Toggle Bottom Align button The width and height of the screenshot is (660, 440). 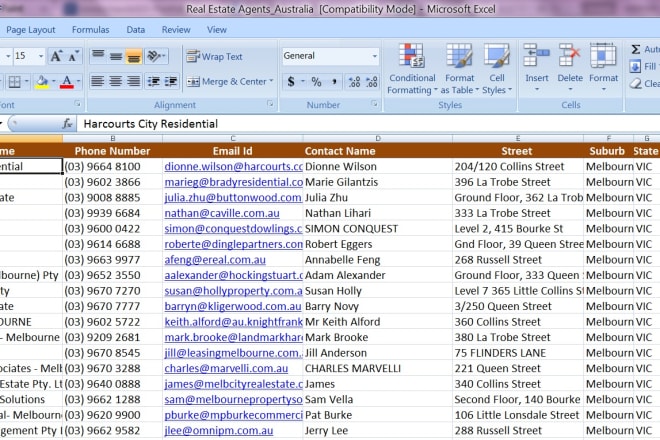pos(133,56)
